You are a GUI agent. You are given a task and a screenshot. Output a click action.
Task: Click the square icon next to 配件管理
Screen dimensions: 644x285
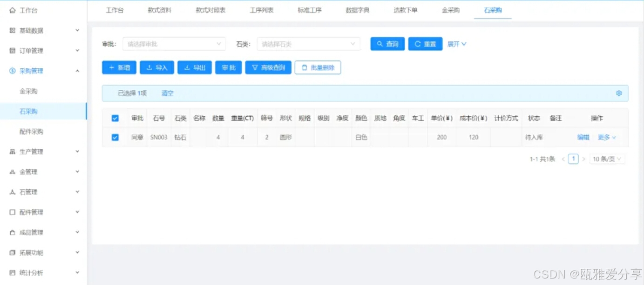[x=13, y=212]
